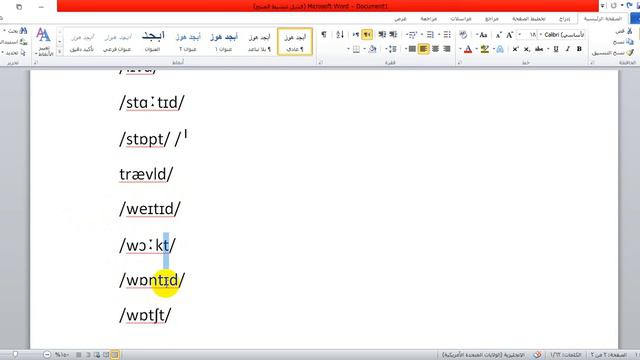640x360 pixels.
Task: Select the Normal style in gallery
Action: (295, 41)
